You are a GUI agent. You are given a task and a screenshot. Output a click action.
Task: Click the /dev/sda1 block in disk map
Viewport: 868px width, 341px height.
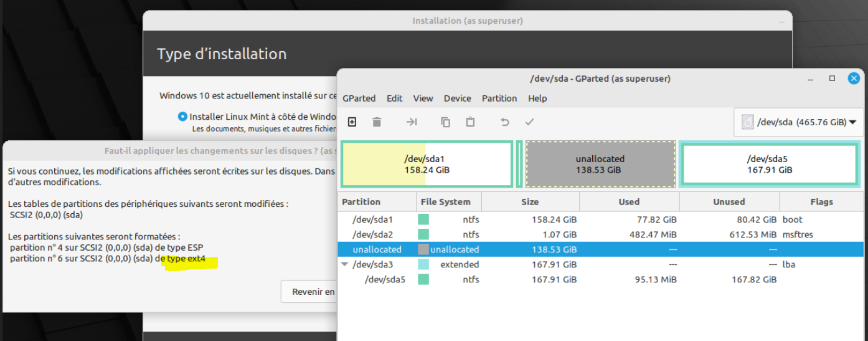tap(427, 164)
